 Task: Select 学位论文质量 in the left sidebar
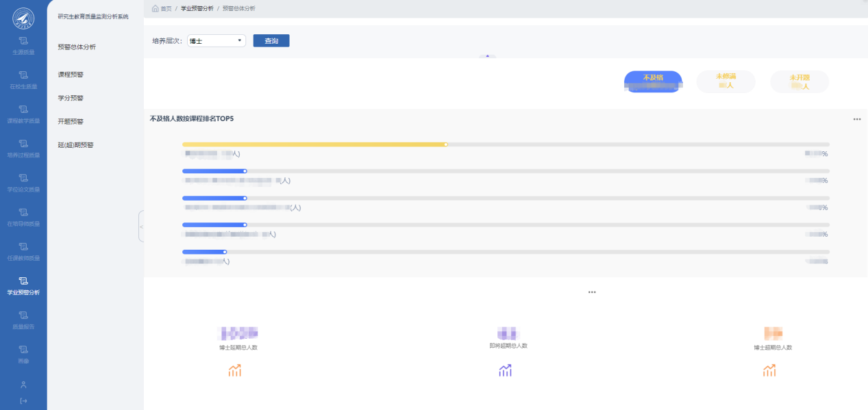click(23, 183)
